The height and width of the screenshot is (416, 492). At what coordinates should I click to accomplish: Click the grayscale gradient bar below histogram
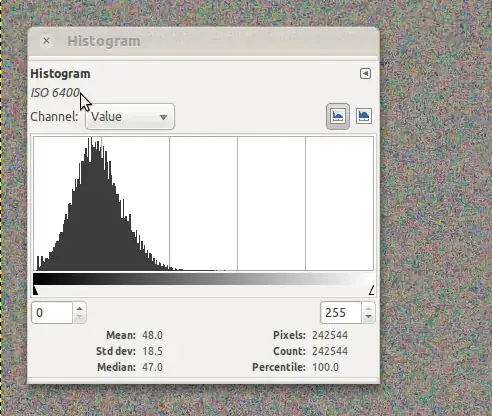pos(203,279)
